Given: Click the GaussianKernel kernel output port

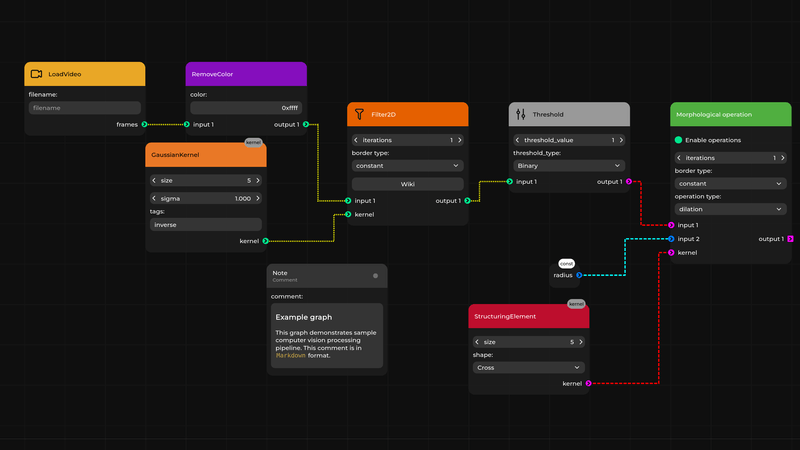Looking at the screenshot, I should (x=265, y=241).
